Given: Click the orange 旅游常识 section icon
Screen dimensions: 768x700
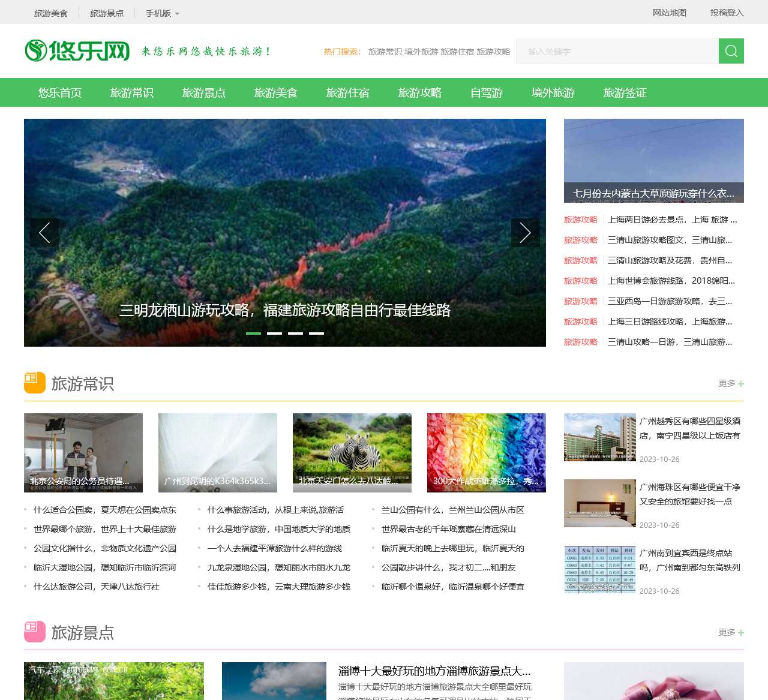Looking at the screenshot, I should [35, 383].
